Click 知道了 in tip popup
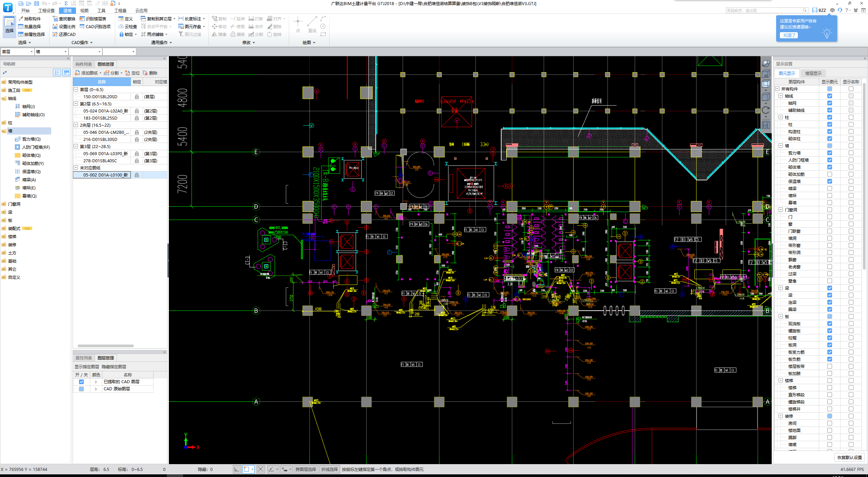Image resolution: width=868 pixels, height=477 pixels. coord(789,35)
